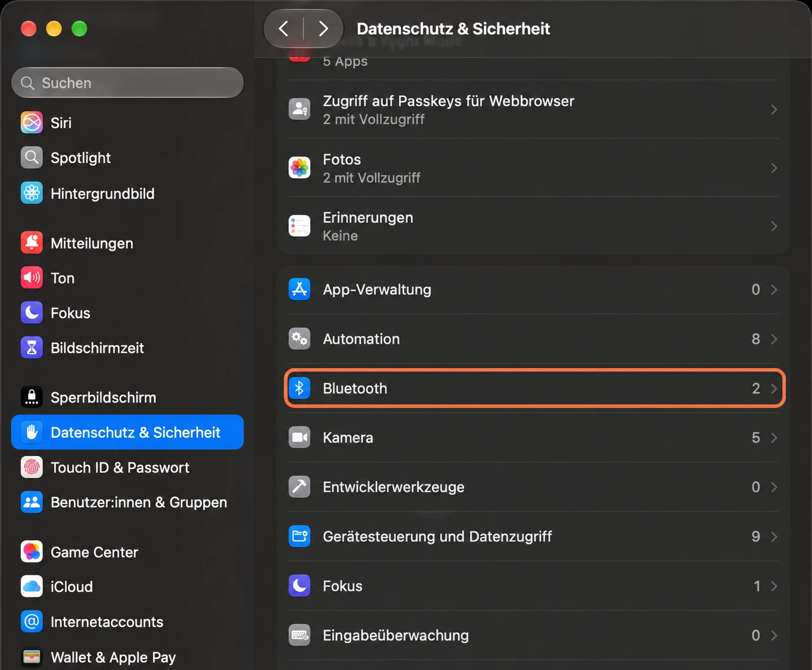Click the Bluetooth symbol icon
Screen dimensions: 812x670
299,388
